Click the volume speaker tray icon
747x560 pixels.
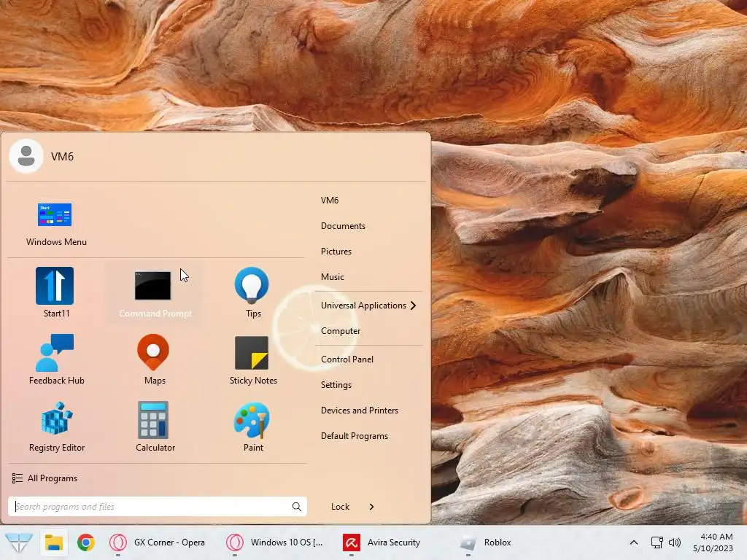675,542
